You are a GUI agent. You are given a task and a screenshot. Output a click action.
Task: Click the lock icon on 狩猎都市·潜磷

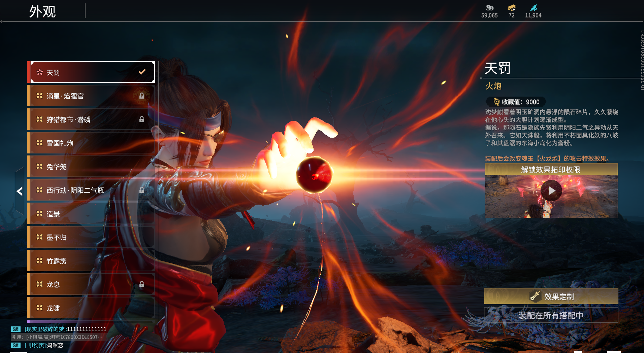point(142,119)
